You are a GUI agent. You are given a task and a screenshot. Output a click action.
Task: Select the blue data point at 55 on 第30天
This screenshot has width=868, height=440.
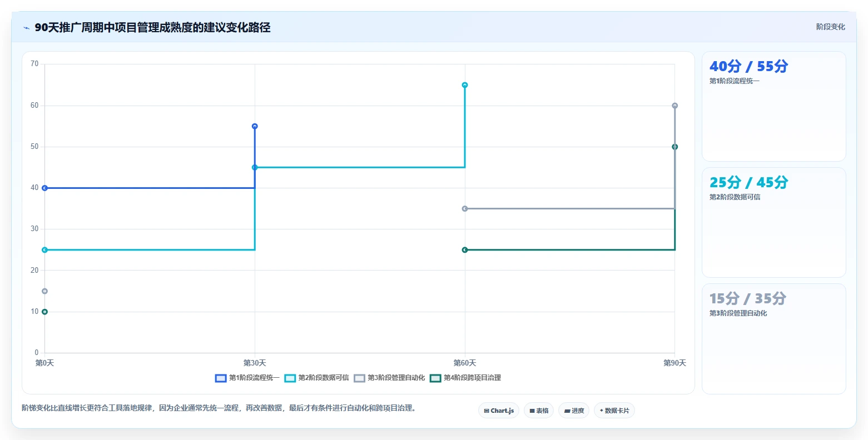pyautogui.click(x=255, y=126)
